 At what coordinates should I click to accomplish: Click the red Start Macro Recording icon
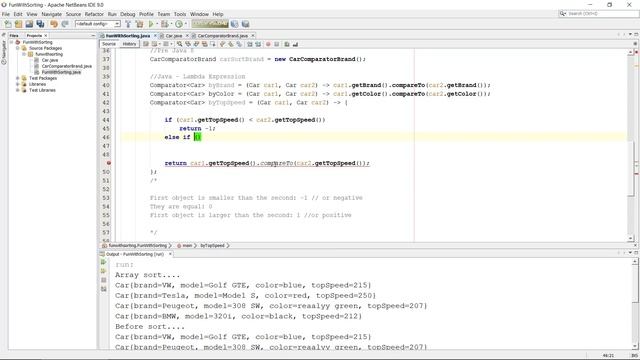click(268, 44)
